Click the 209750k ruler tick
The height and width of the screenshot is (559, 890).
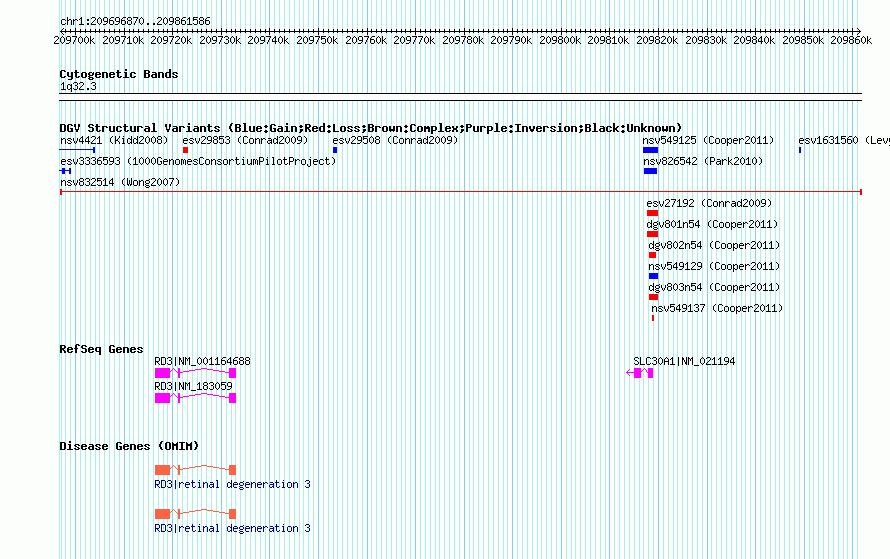317,40
